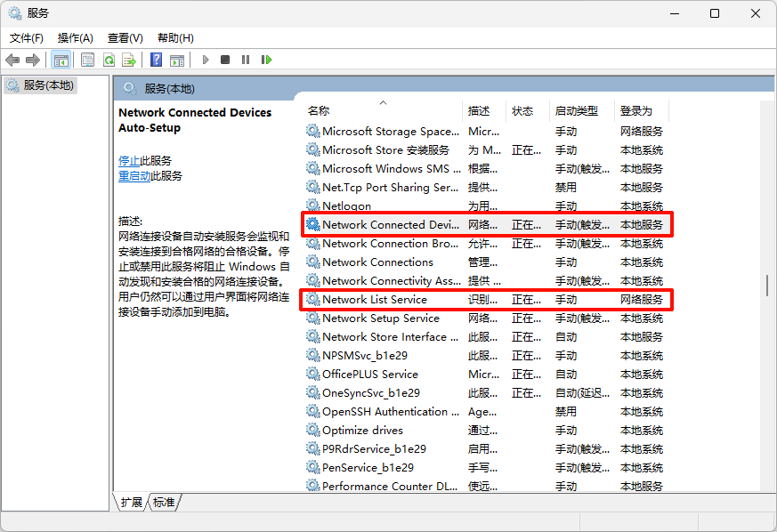Open the Properties toolbar icon
777x532 pixels.
[x=88, y=60]
